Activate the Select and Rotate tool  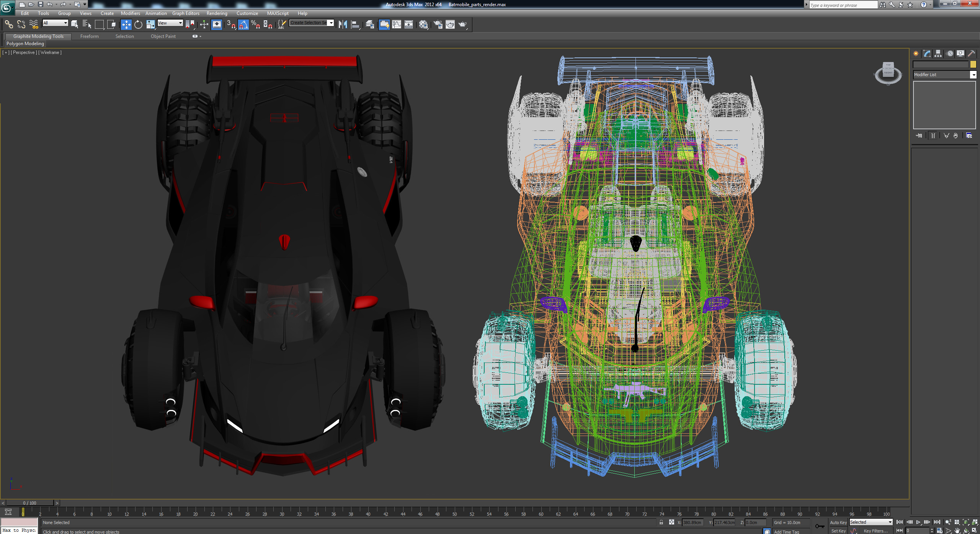(138, 24)
